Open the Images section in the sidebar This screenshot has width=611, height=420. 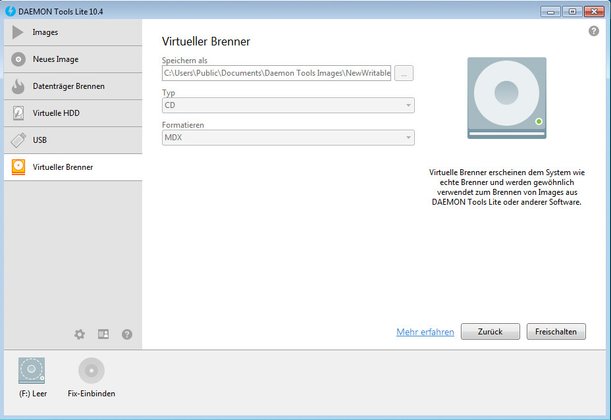pyautogui.click(x=73, y=32)
